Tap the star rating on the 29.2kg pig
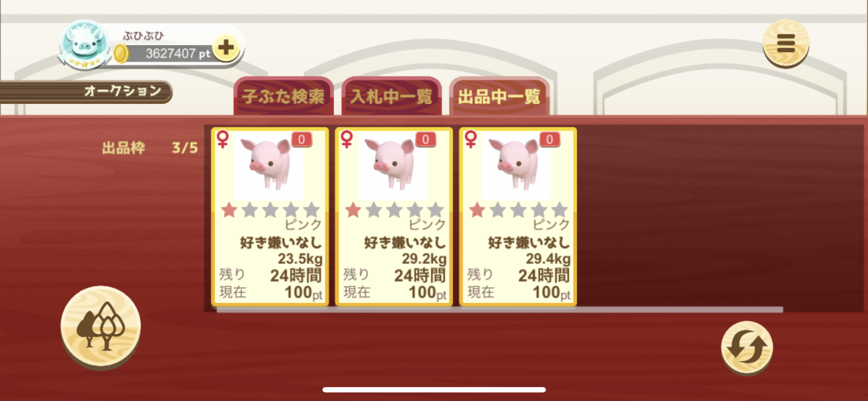868x401 pixels. click(394, 210)
